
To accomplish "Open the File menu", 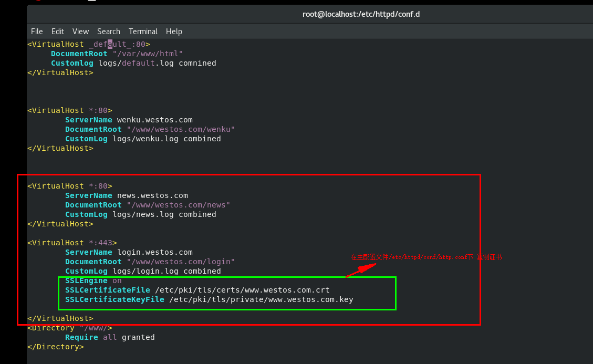I will (37, 32).
